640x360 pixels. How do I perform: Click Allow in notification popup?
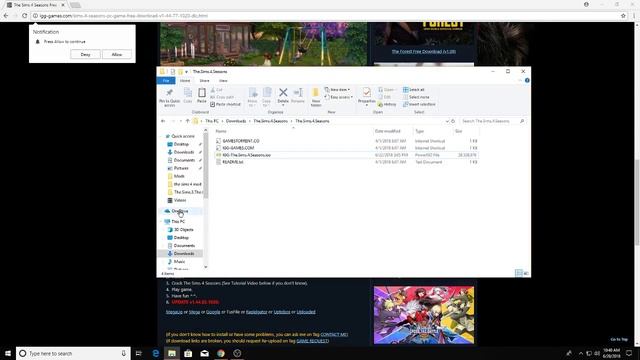click(x=117, y=54)
